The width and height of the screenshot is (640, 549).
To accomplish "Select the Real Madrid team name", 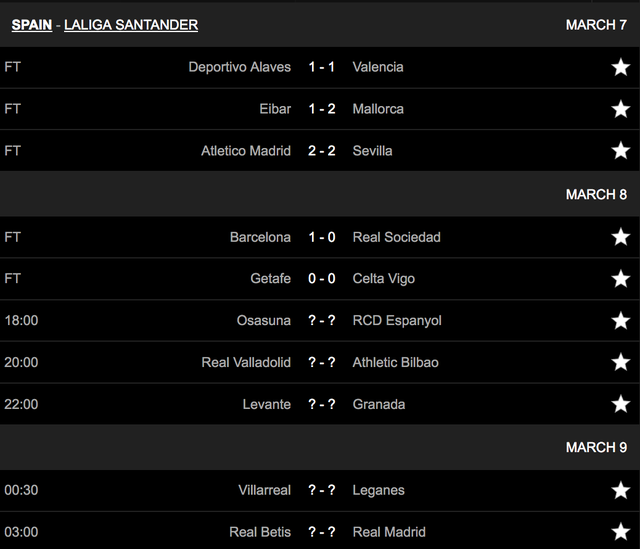I will 389,532.
